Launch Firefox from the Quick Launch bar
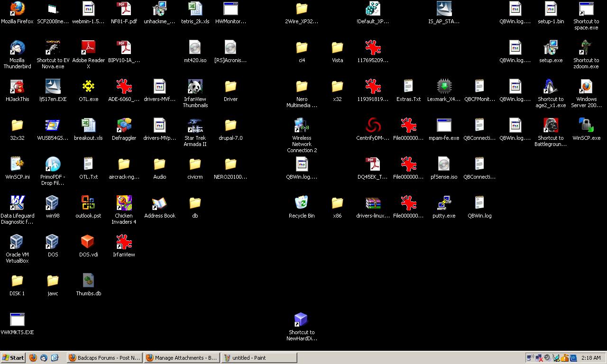The width and height of the screenshot is (607, 364). [x=33, y=358]
